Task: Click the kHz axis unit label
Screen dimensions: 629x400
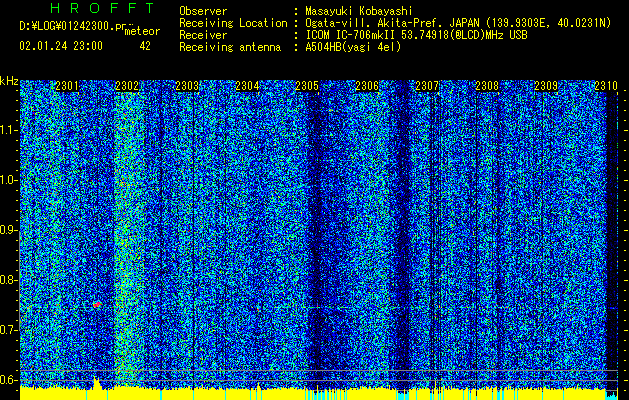Action: pos(9,81)
